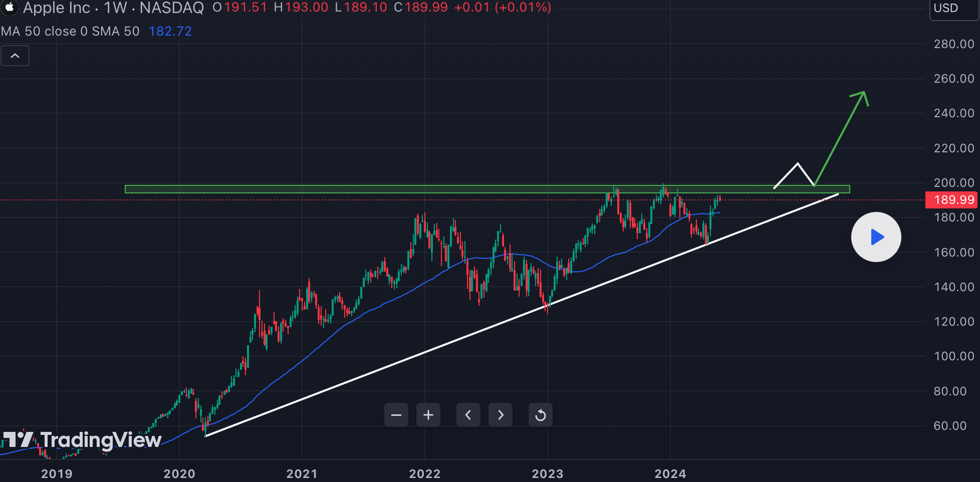The width and height of the screenshot is (980, 482).
Task: Click the SMA 50 value 182.72
Action: [x=170, y=31]
